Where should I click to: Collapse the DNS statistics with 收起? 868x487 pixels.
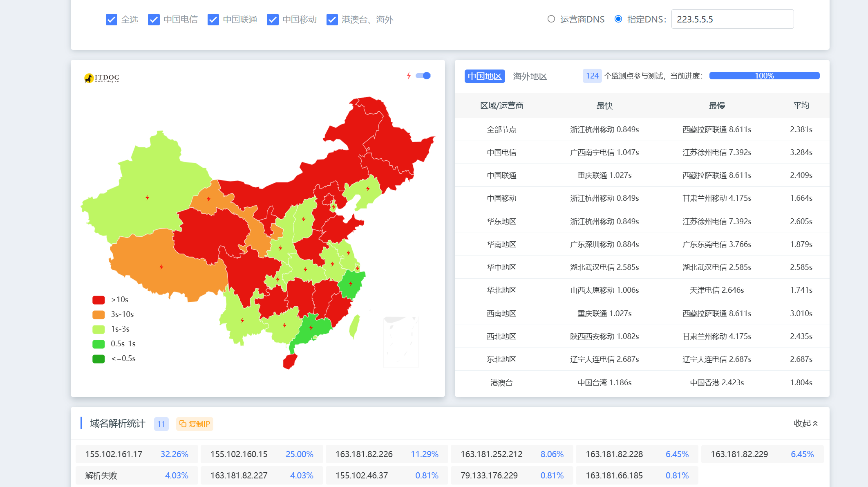(805, 424)
